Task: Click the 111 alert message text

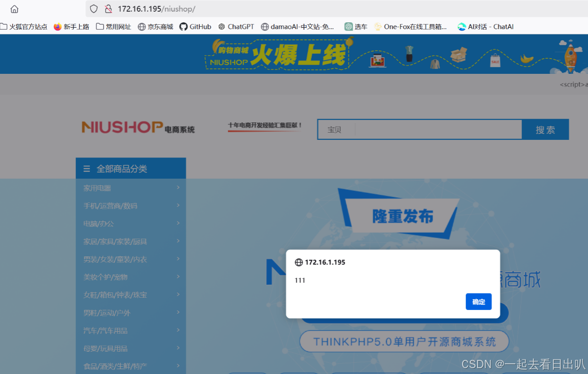Action: (300, 280)
